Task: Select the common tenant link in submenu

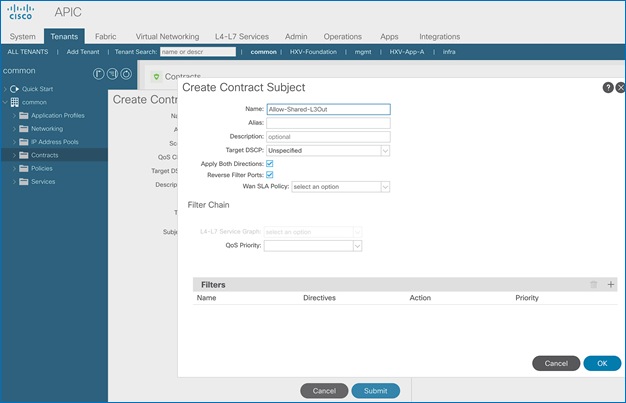Action: pos(263,52)
